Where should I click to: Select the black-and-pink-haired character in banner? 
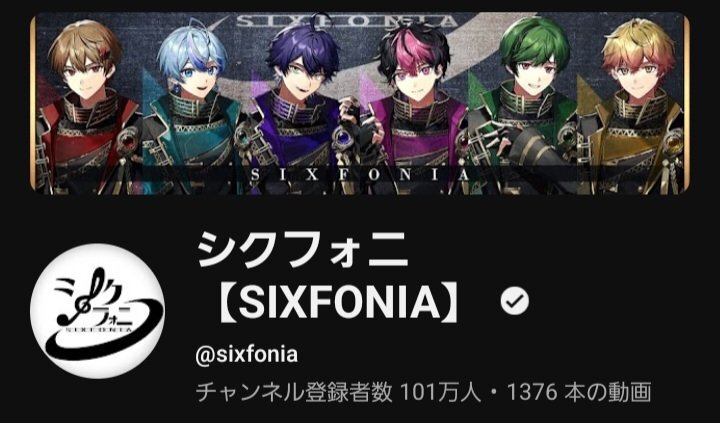click(x=413, y=105)
